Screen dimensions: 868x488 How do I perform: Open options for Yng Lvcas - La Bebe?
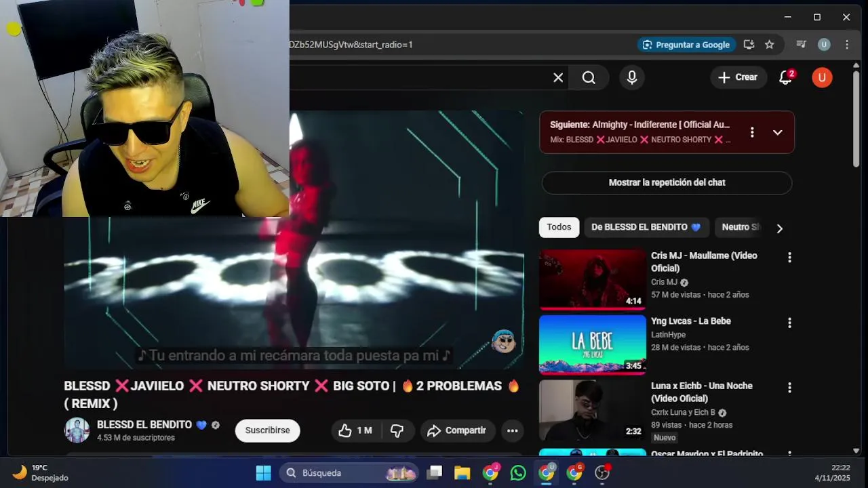[789, 323]
